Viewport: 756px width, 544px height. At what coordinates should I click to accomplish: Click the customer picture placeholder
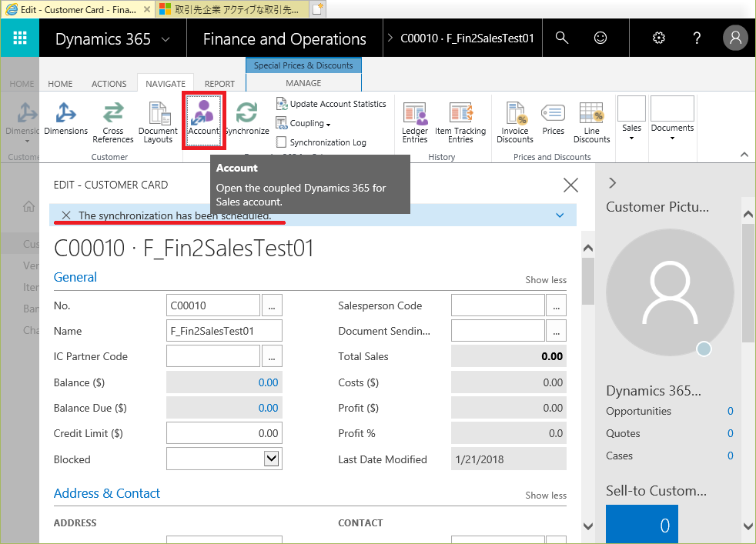pos(671,292)
